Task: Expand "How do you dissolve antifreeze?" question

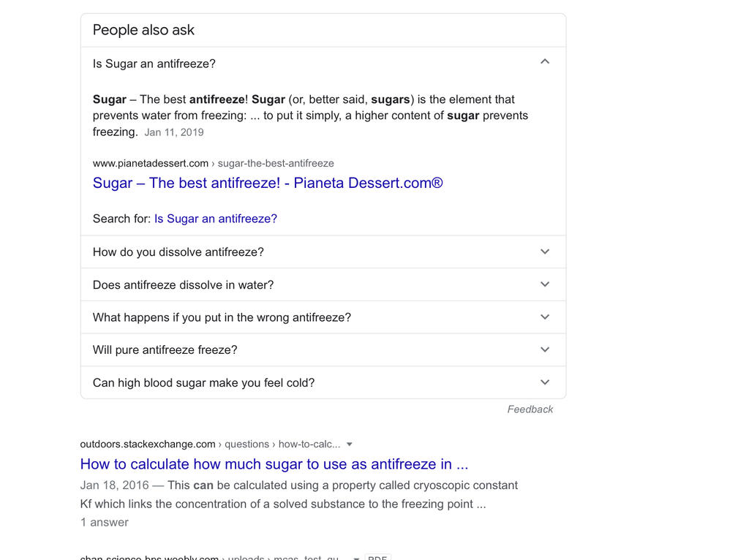Action: (178, 252)
